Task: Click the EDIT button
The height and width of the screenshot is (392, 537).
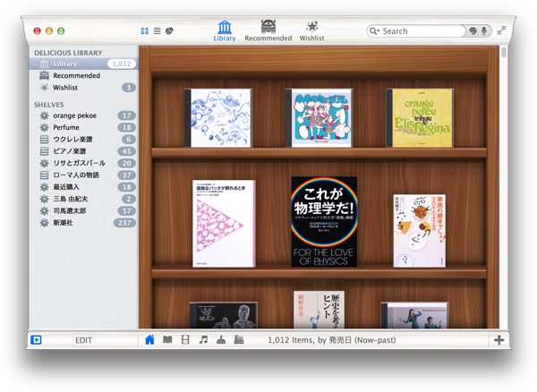Action: [83, 341]
